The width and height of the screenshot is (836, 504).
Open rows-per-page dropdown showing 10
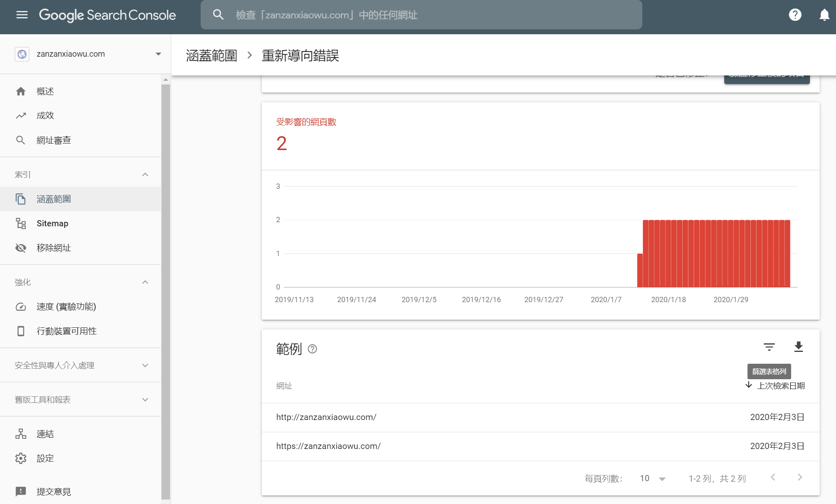coord(652,478)
